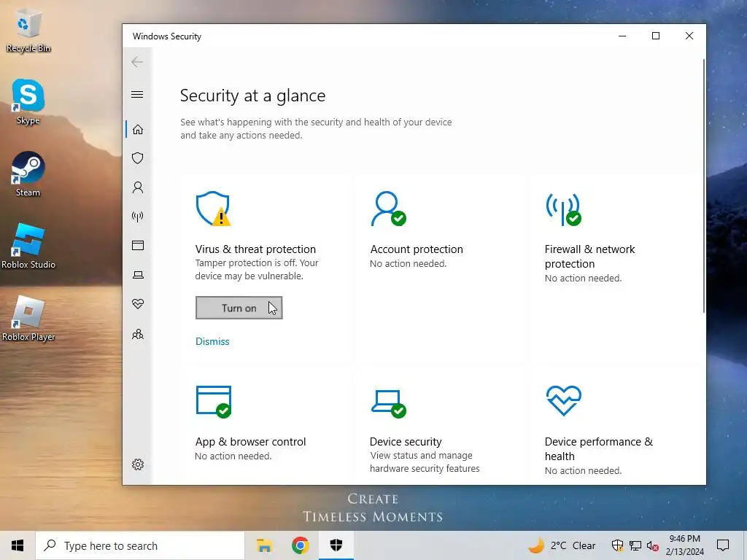
Task: Click the Virus & threat protection warning shield tile icon
Action: pyautogui.click(x=213, y=209)
